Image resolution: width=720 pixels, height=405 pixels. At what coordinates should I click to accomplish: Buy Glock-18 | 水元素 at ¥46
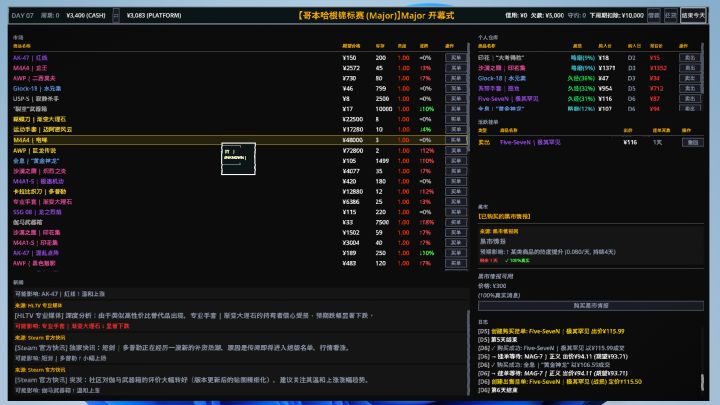[x=456, y=89]
